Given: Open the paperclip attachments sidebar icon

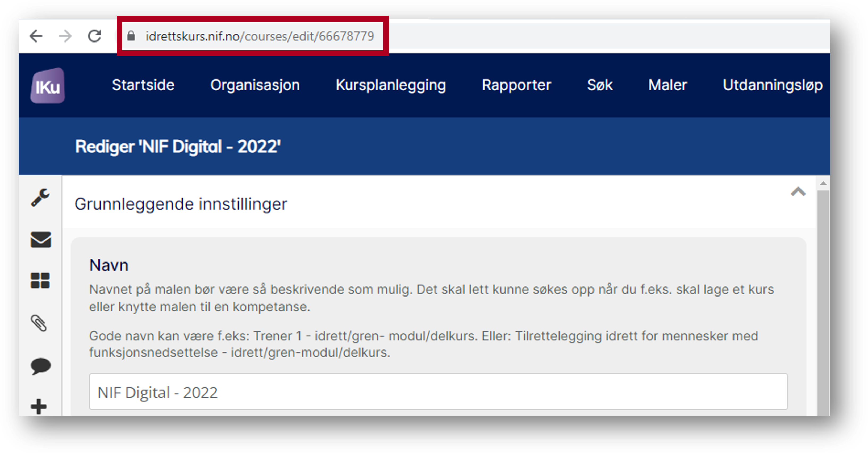Looking at the screenshot, I should click(39, 323).
